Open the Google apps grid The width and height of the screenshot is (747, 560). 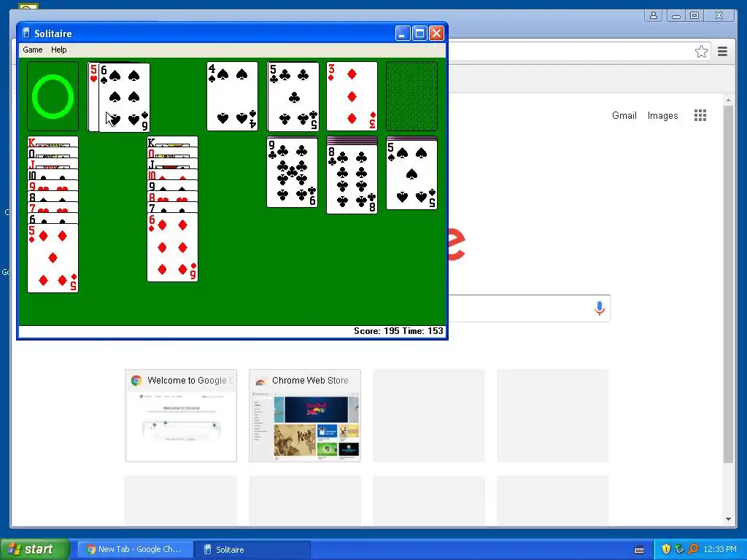[x=700, y=115]
